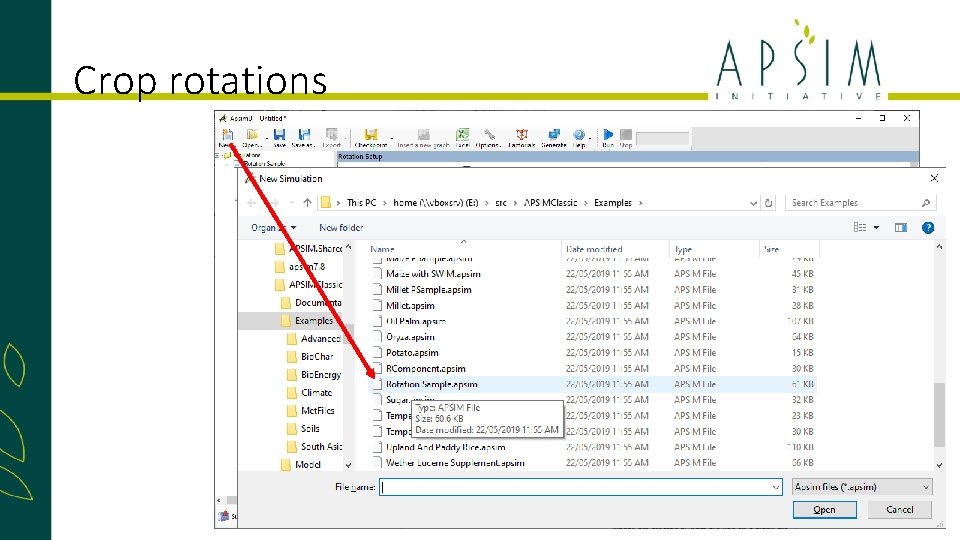Open the File name combo box dropdown

coord(776,487)
